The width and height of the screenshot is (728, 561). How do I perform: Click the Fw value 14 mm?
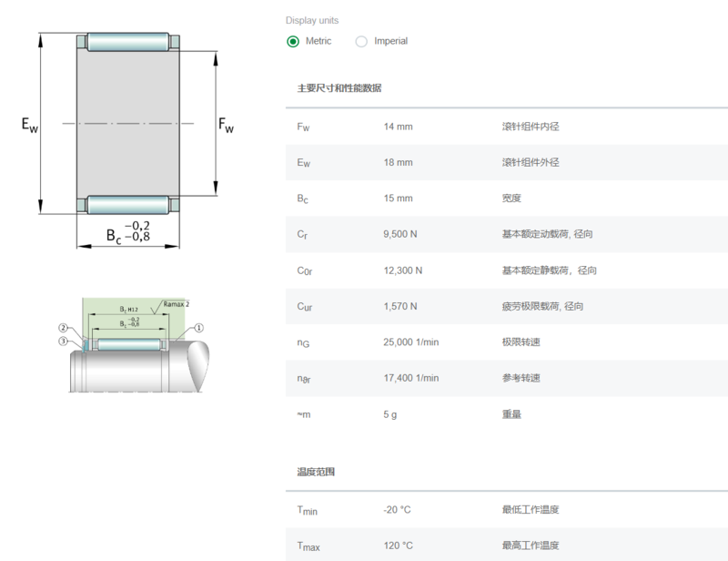click(398, 127)
